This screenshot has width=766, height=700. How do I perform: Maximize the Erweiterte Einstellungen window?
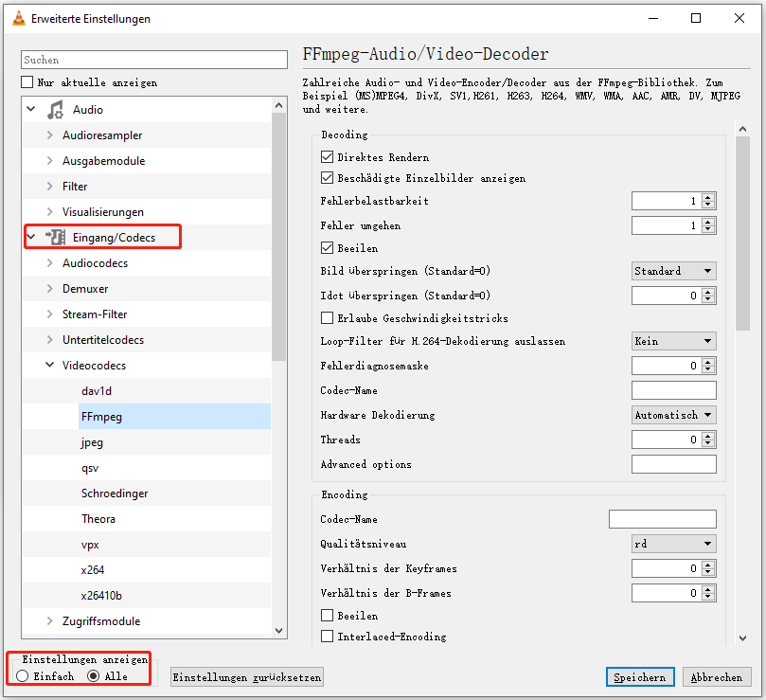click(696, 18)
